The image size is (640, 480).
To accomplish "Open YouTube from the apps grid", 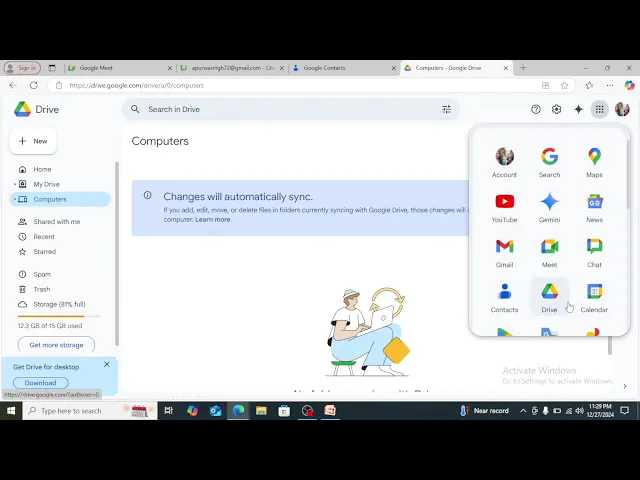I will coord(504,208).
